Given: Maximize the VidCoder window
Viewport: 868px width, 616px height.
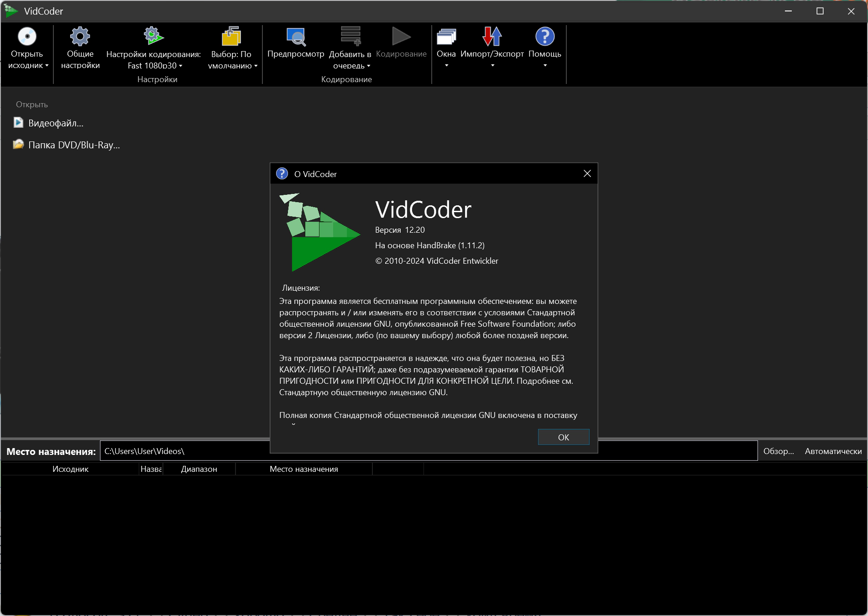Looking at the screenshot, I should point(820,11).
